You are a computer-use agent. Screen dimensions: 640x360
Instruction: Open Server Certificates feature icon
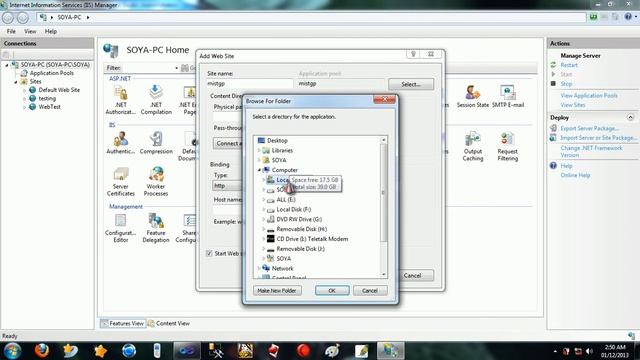(x=120, y=182)
